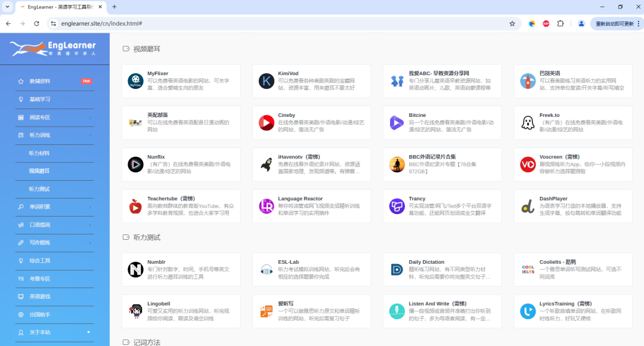Screen dimensions: 644x346
Task: Open the 英配部落 card icon
Action: [x=135, y=122]
